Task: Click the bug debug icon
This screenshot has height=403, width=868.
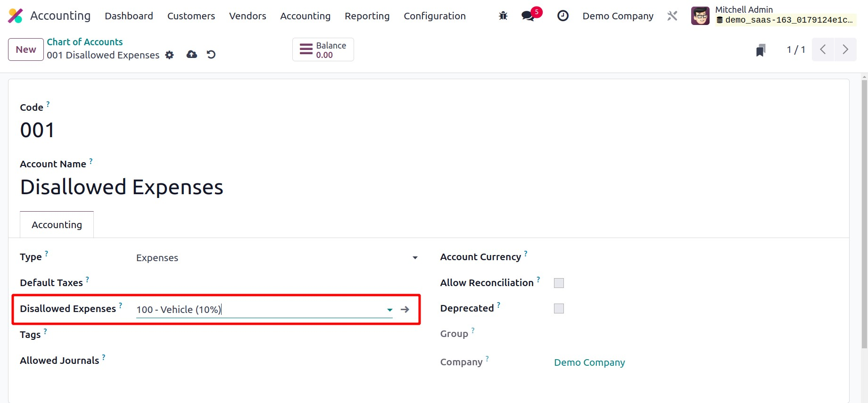Action: pos(503,16)
